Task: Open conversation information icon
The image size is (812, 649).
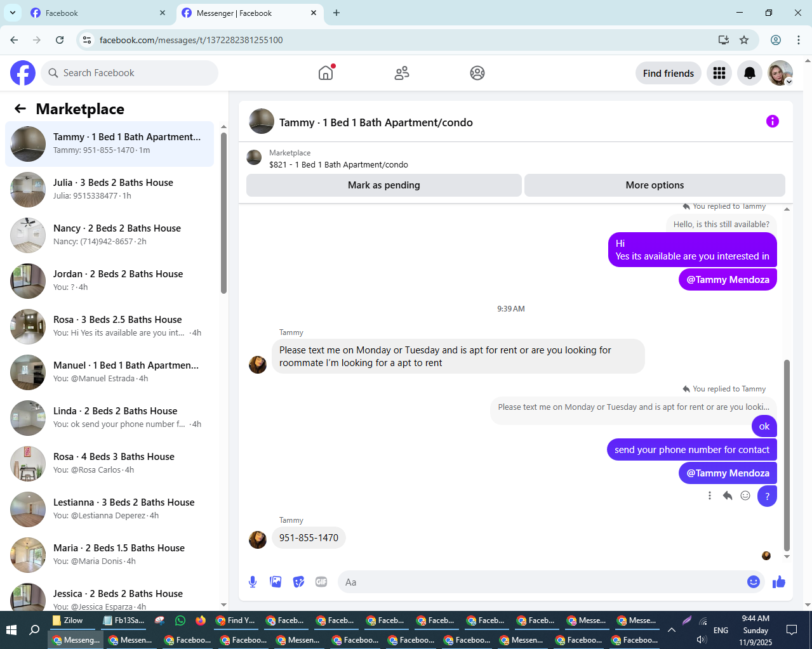Action: click(773, 121)
